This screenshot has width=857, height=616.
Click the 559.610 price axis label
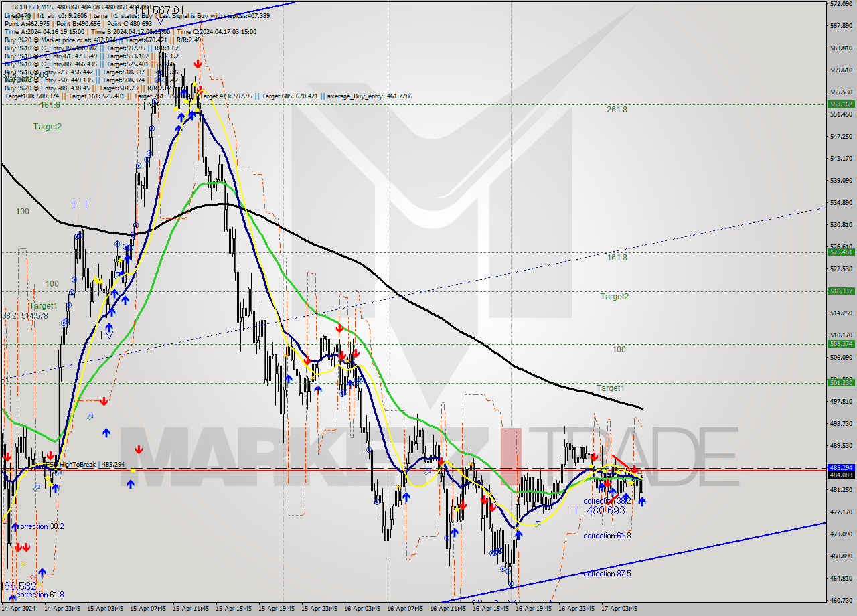[x=841, y=70]
